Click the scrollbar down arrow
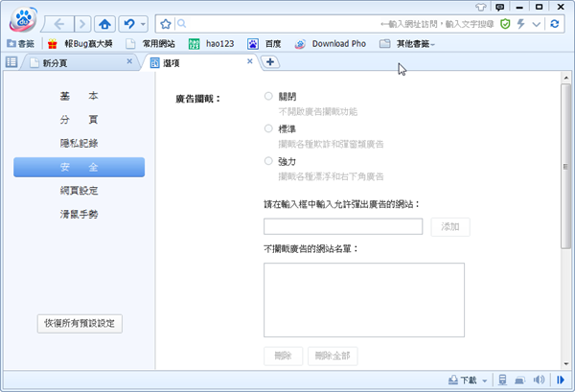This screenshot has height=392, width=575. (565, 364)
